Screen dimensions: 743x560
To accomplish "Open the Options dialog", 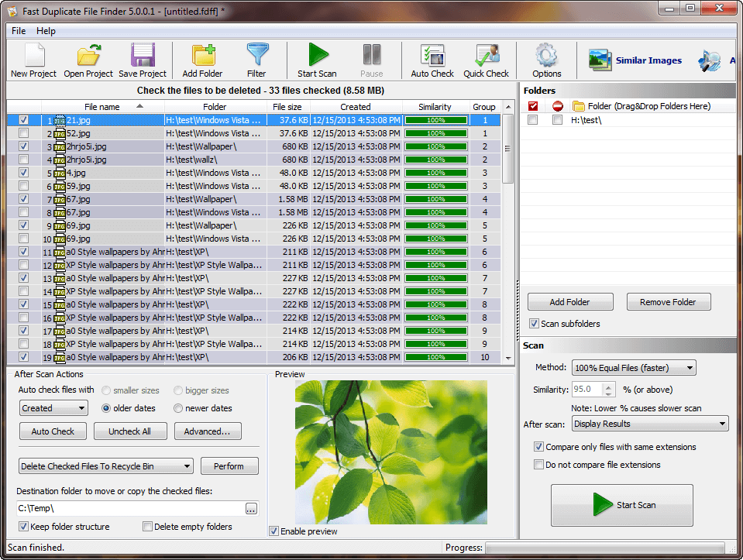I will [x=547, y=60].
